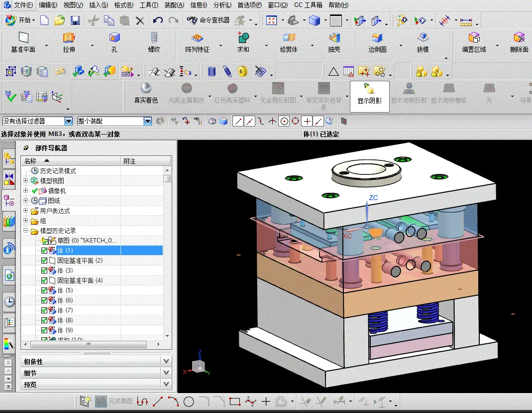Screen dimensions: 532x413
Task: Click the 开始 start button
Action: pos(20,20)
